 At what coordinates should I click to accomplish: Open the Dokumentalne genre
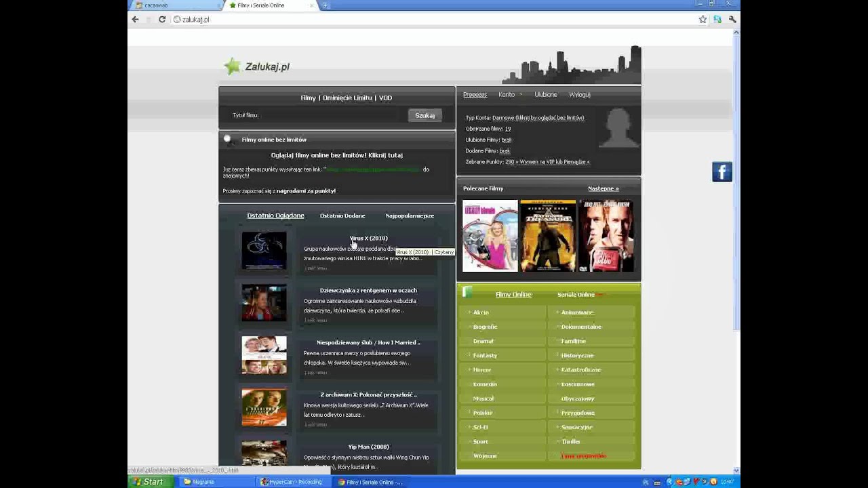click(x=581, y=327)
